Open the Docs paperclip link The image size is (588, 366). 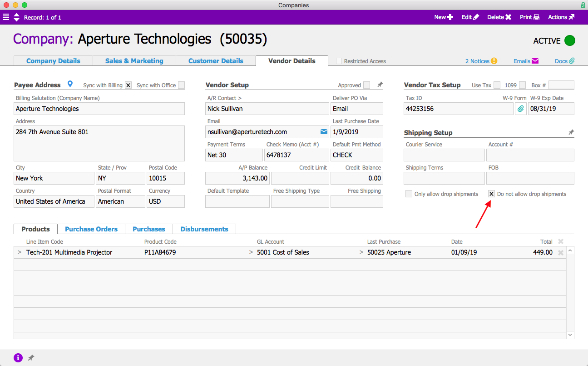pos(565,61)
